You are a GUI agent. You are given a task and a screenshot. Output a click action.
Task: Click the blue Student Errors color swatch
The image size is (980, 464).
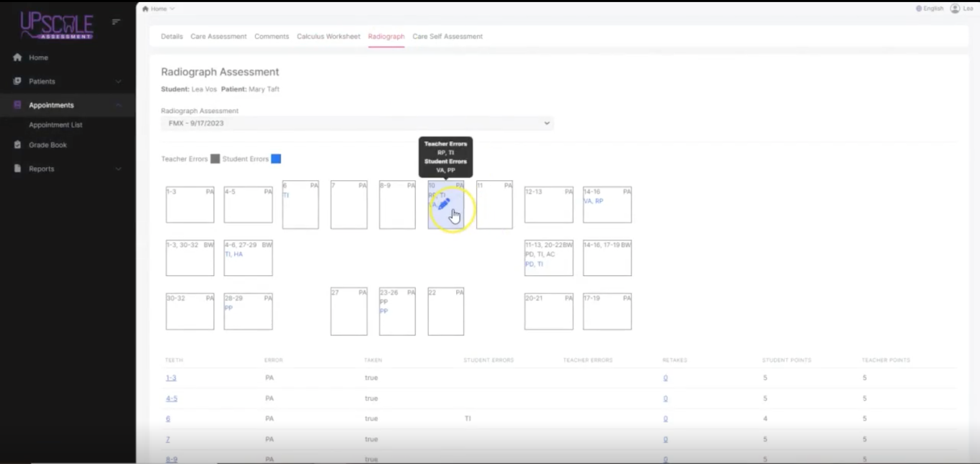tap(276, 159)
